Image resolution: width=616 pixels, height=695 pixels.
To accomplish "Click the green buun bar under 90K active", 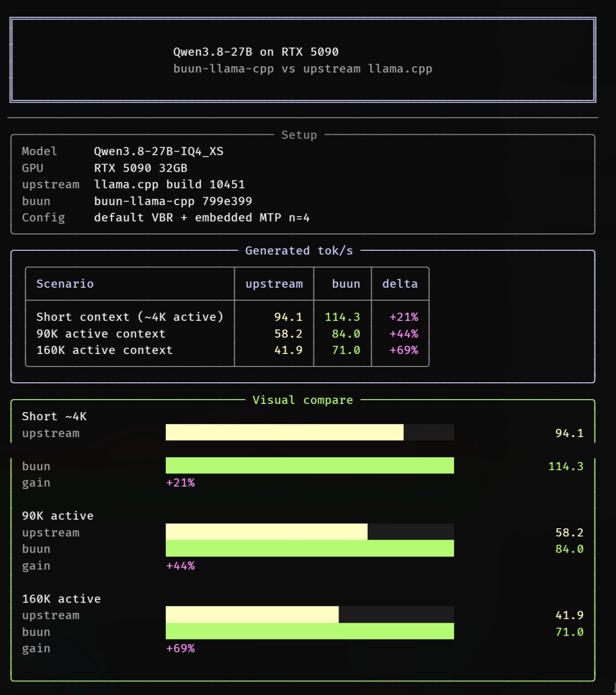I will pyautogui.click(x=310, y=548).
